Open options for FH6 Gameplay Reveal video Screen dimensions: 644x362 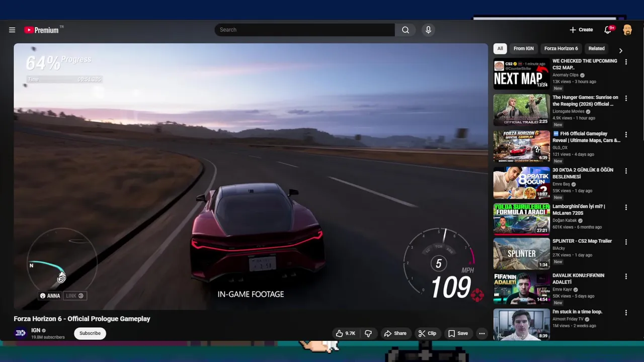click(626, 135)
